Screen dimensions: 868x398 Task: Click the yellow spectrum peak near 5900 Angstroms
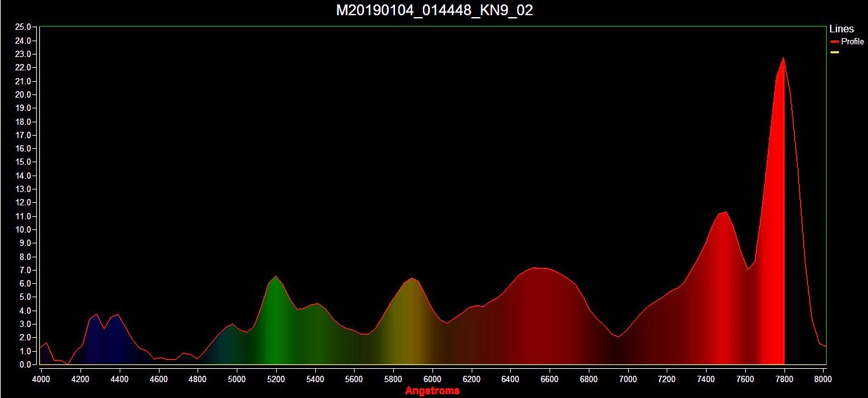click(x=412, y=279)
